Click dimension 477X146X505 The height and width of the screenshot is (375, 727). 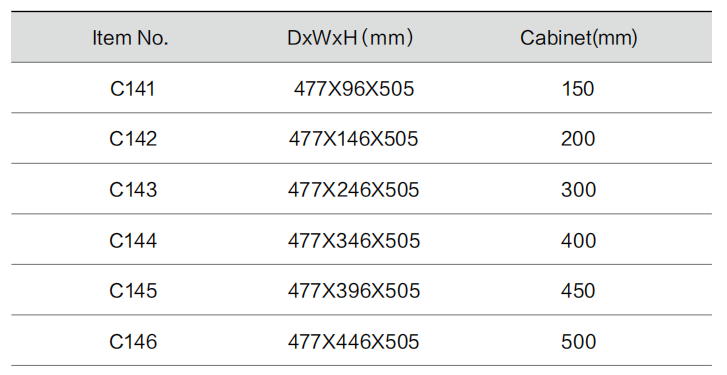[353, 139]
